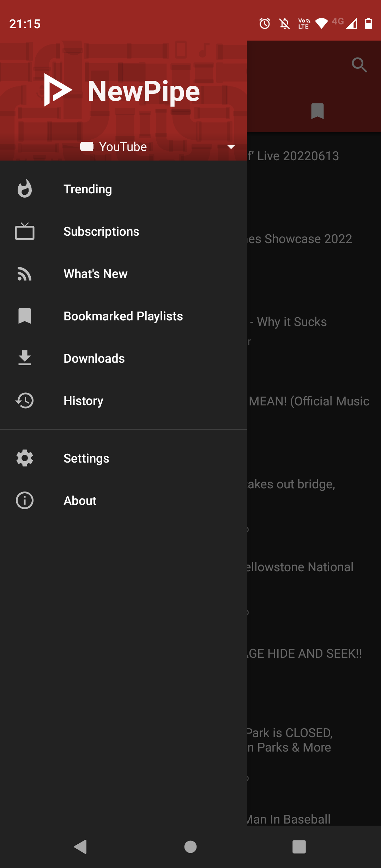Image resolution: width=381 pixels, height=868 pixels.
Task: Open the About menu item
Action: point(123,501)
